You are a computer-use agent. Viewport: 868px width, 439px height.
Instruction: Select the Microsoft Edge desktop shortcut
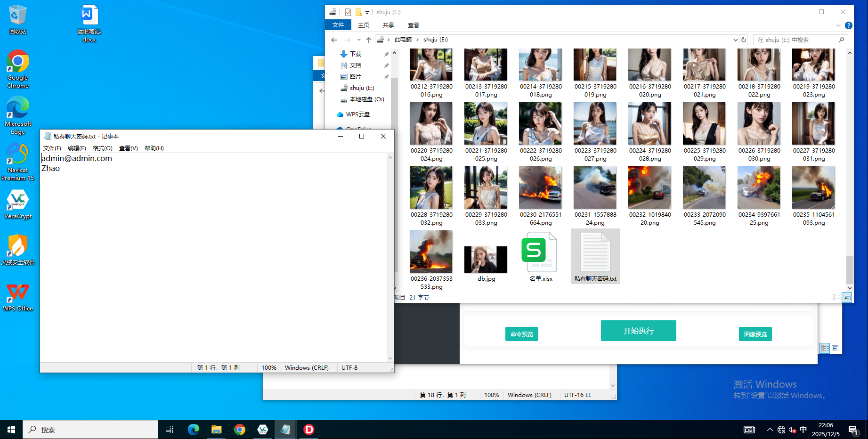[18, 115]
